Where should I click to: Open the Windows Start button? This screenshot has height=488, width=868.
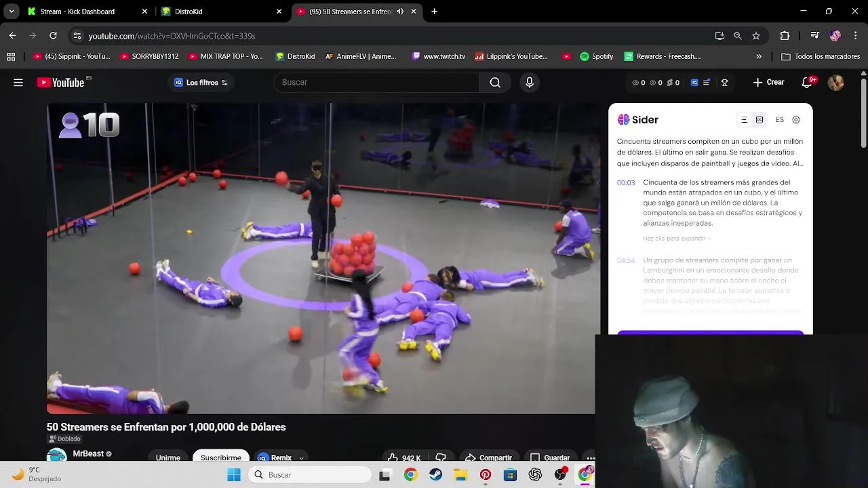tap(234, 475)
